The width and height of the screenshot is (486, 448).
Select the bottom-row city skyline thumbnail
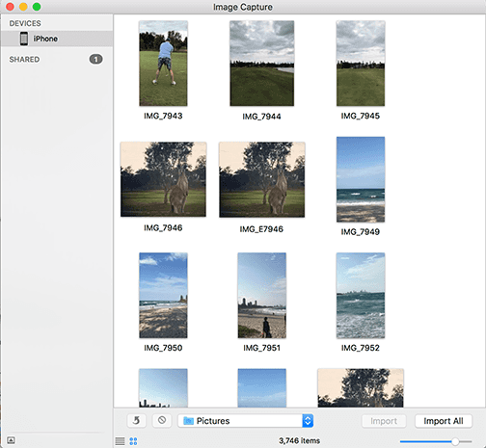pyautogui.click(x=163, y=388)
